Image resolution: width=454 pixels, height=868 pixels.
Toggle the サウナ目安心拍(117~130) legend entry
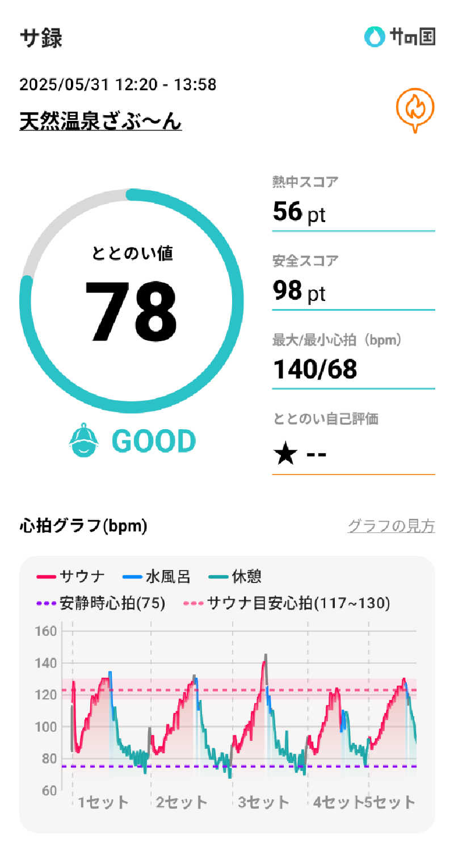tap(287, 603)
